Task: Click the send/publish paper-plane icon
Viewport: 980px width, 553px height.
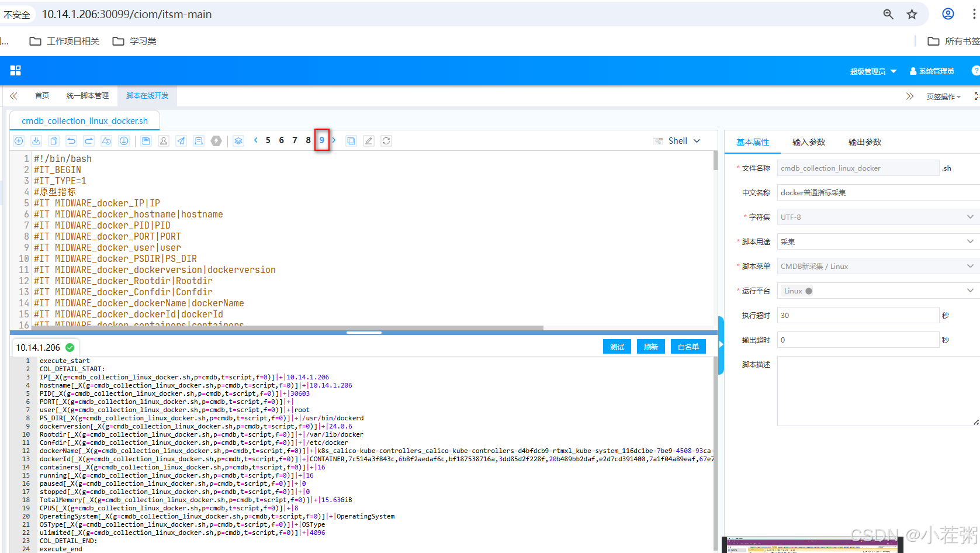Action: tap(181, 140)
